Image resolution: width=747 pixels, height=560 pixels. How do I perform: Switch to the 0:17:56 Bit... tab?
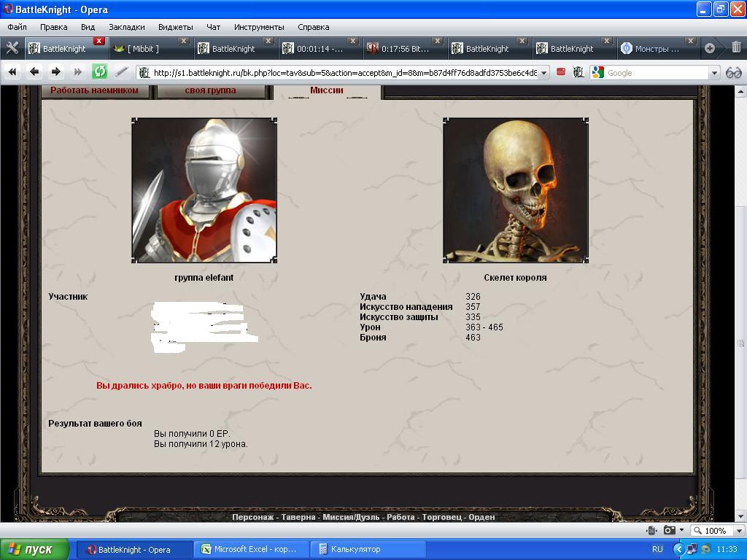coord(404,49)
